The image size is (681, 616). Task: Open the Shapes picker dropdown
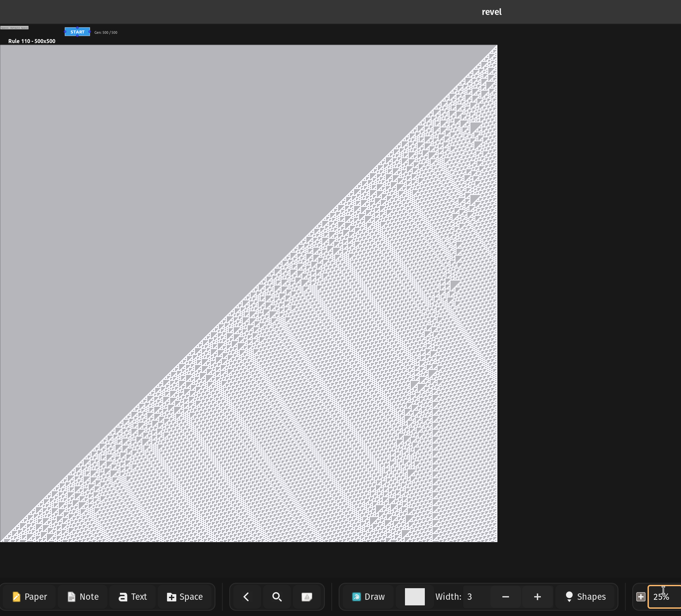click(586, 597)
